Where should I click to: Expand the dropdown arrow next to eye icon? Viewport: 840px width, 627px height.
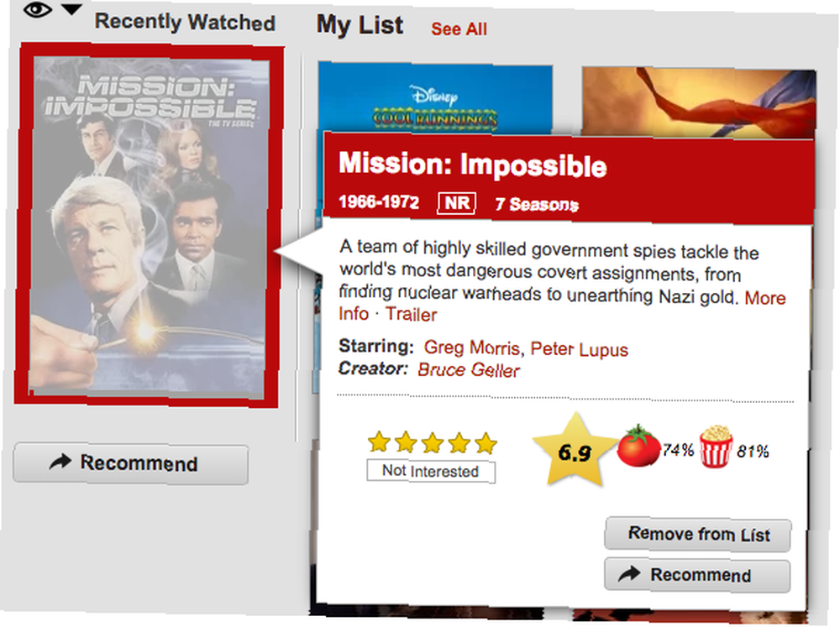point(71,9)
